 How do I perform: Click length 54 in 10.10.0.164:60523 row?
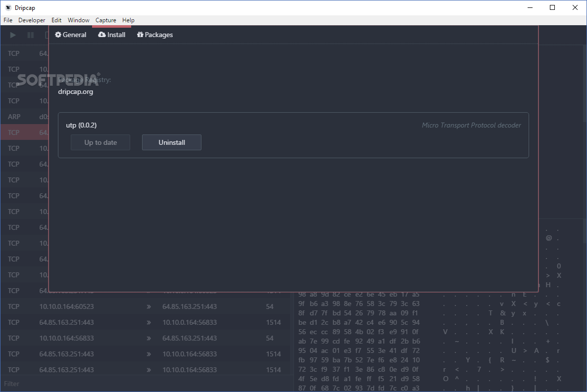point(270,306)
